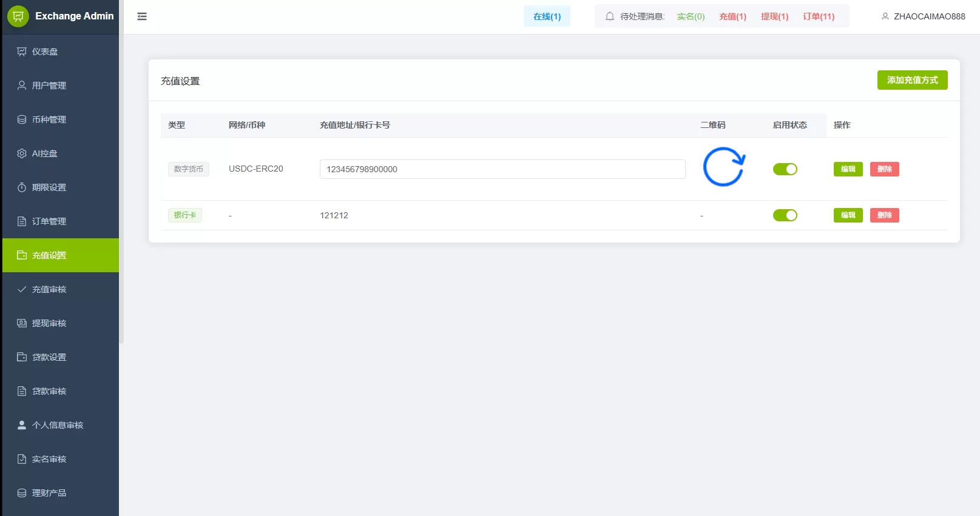The height and width of the screenshot is (516, 980).
Task: Open the AI控盘 sidebar item
Action: pyautogui.click(x=45, y=153)
